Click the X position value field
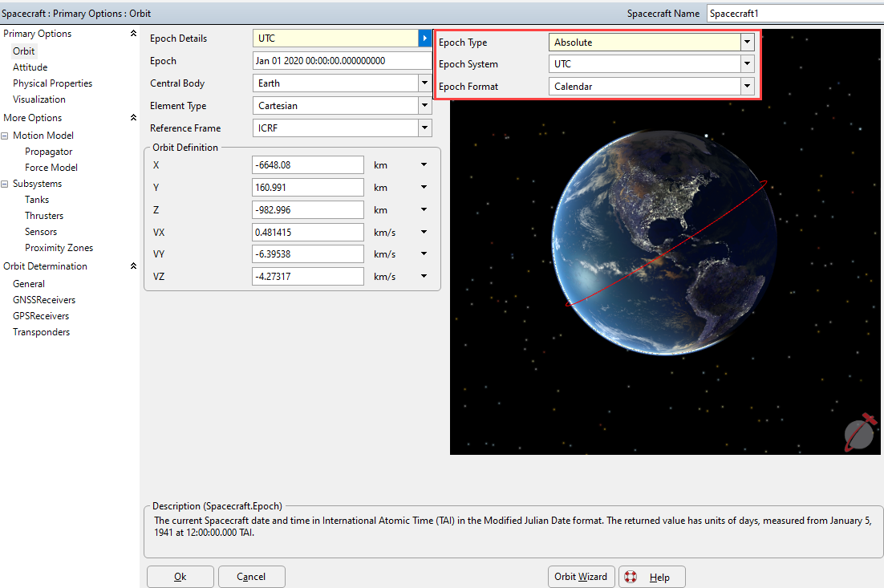884x588 pixels. coord(308,165)
